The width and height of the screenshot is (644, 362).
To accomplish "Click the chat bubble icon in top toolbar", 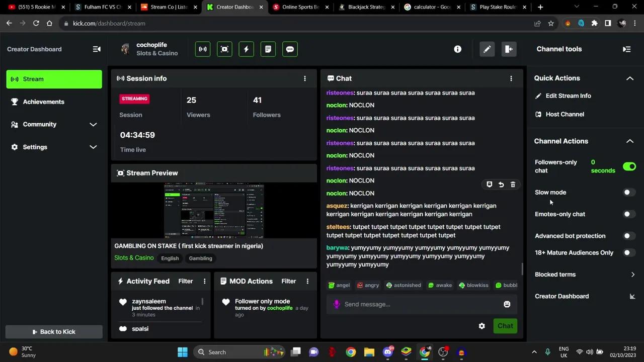I will 290,49.
